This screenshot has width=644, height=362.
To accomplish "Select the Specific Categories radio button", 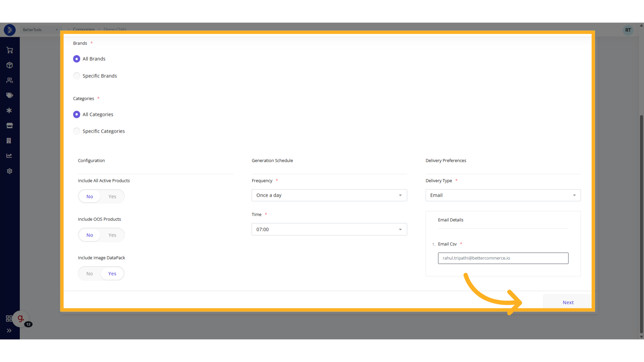I will click(x=77, y=131).
